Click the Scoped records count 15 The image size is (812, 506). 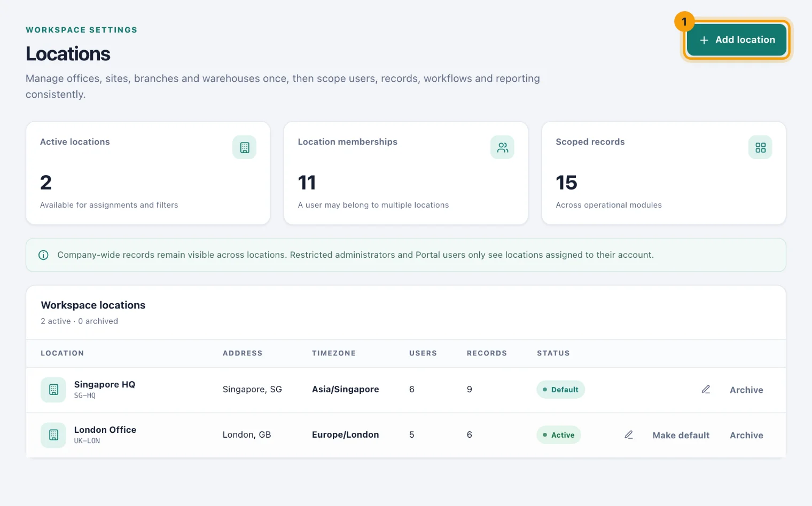(566, 183)
